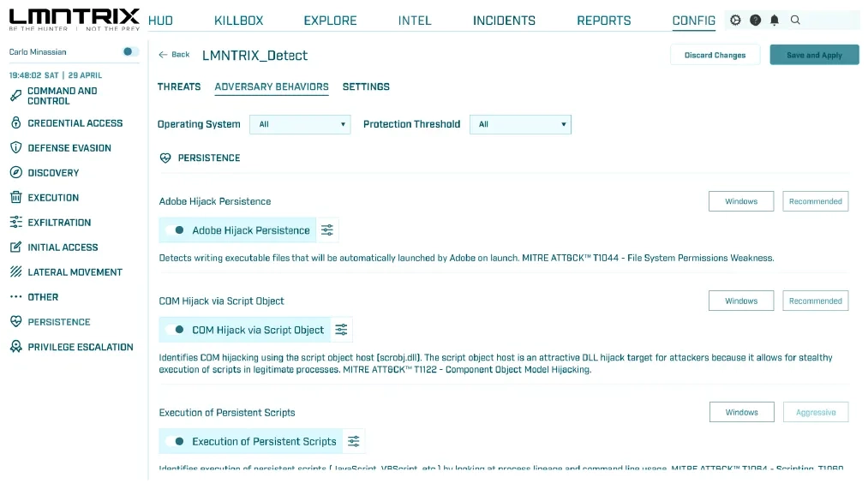Screen dimensions: 868x489
Task: Go to LATERAL MOVEMENT category
Action: tap(75, 272)
